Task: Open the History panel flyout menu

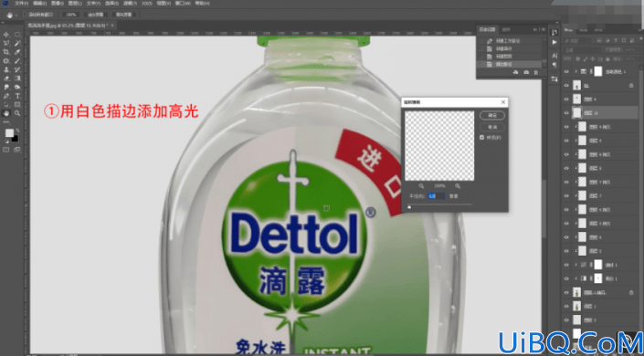Action: 544,29
